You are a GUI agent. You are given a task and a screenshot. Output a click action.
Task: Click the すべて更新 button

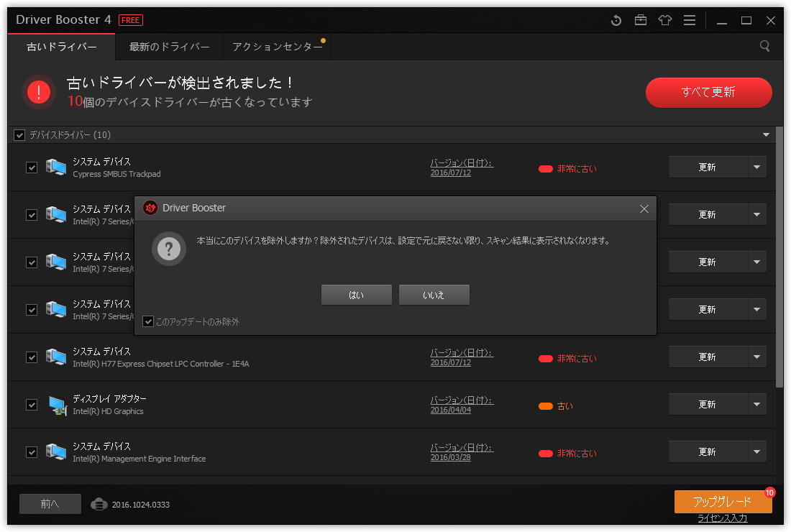[708, 92]
